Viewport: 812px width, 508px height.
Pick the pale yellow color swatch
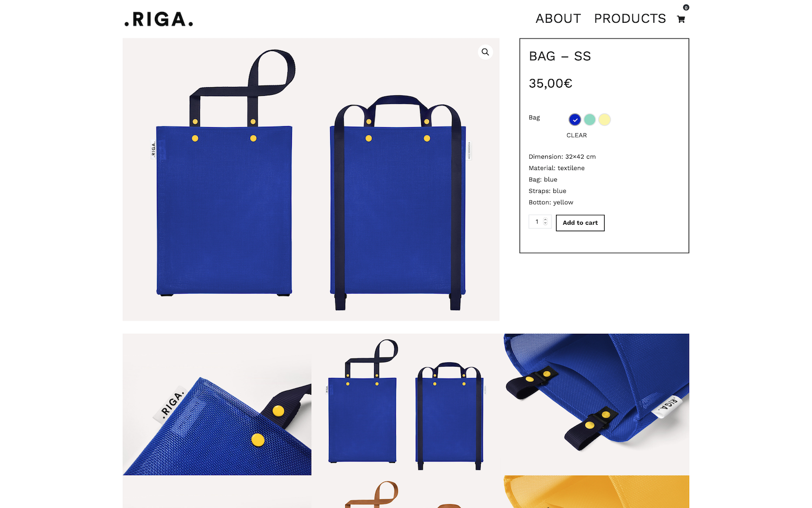[605, 120]
